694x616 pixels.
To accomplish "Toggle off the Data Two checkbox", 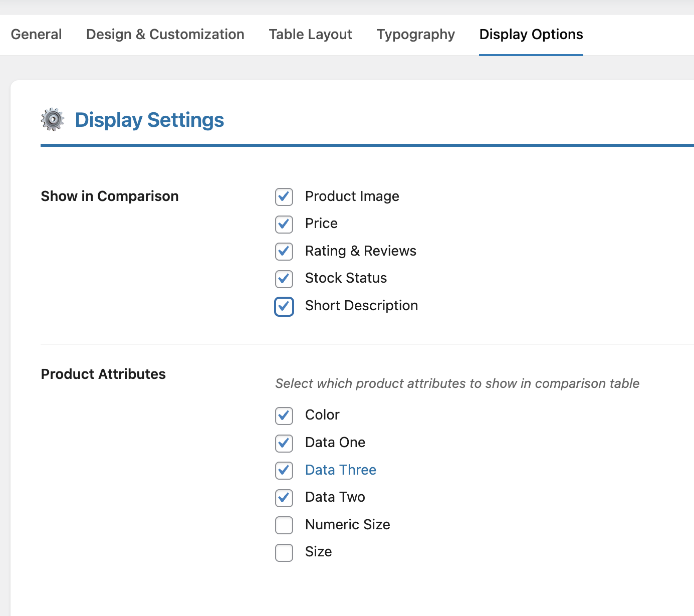I will pos(284,498).
